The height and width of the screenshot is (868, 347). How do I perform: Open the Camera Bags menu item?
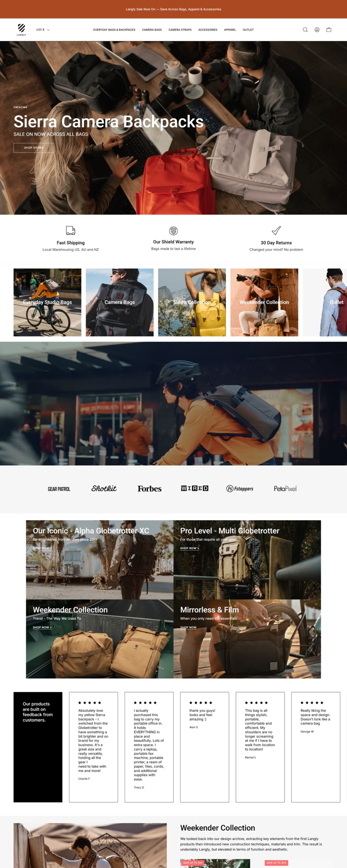(x=152, y=30)
